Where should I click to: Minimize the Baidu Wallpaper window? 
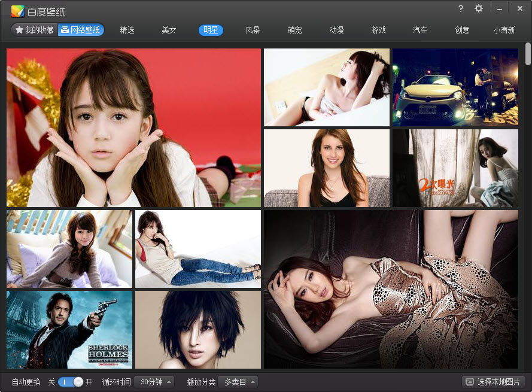[x=498, y=8]
